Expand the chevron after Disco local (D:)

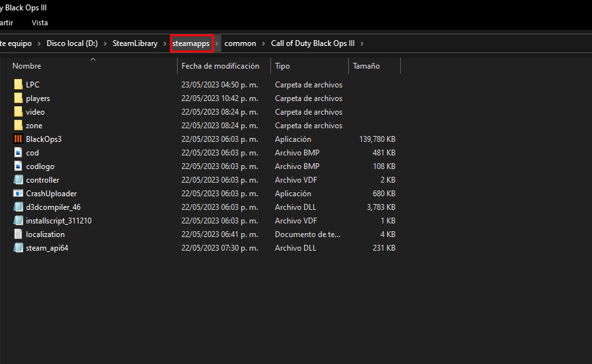(105, 44)
